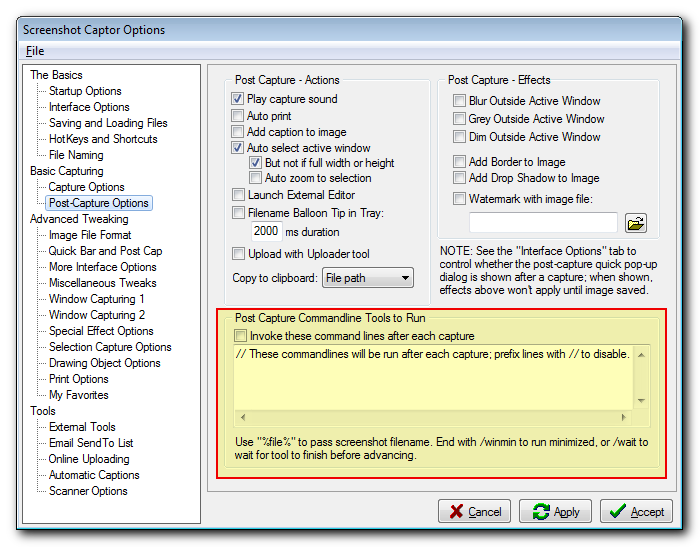Enable Blur Outside Active Window

click(x=460, y=101)
